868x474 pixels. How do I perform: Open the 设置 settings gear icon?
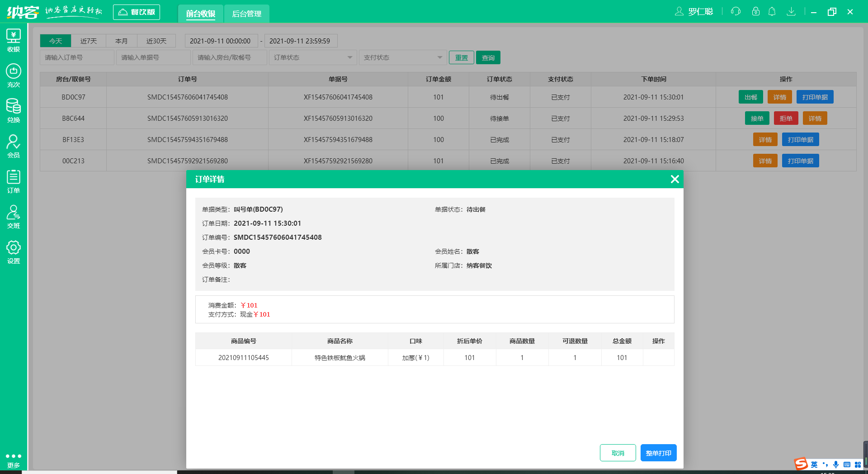[x=14, y=252]
